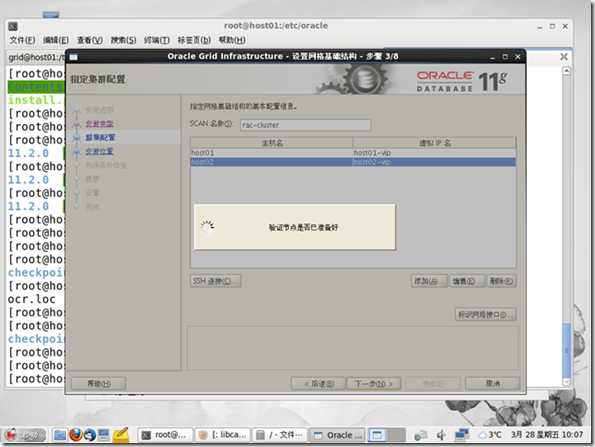Select the current 集群配置 step in the sidebar
Image resolution: width=595 pixels, height=447 pixels.
[x=100, y=137]
